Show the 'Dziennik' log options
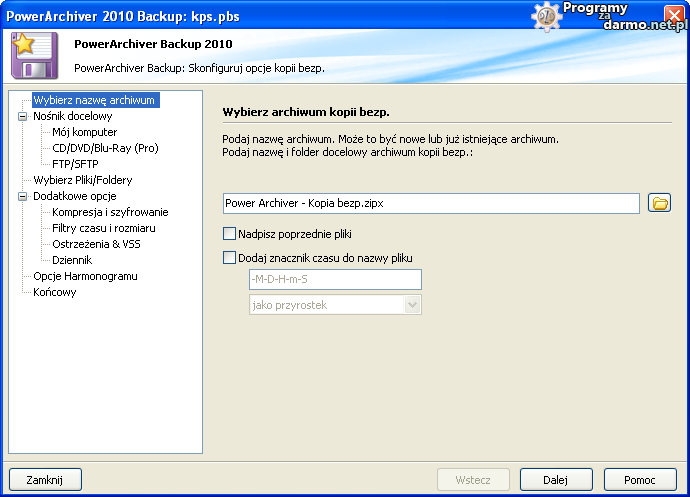 [x=72, y=260]
